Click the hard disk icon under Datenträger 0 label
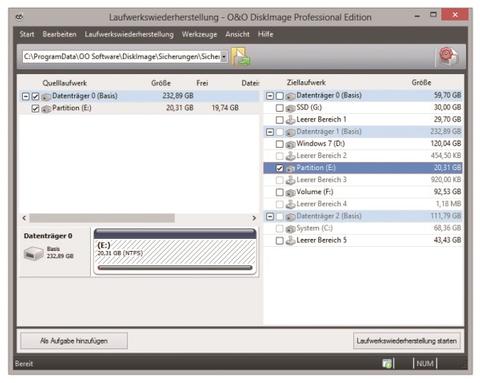 pos(34,253)
